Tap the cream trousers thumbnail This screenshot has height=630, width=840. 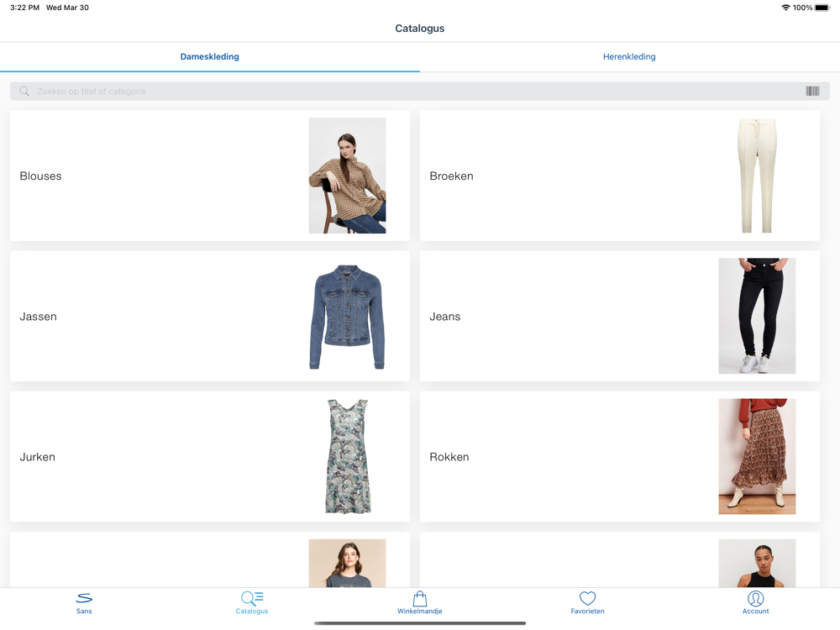tap(757, 176)
